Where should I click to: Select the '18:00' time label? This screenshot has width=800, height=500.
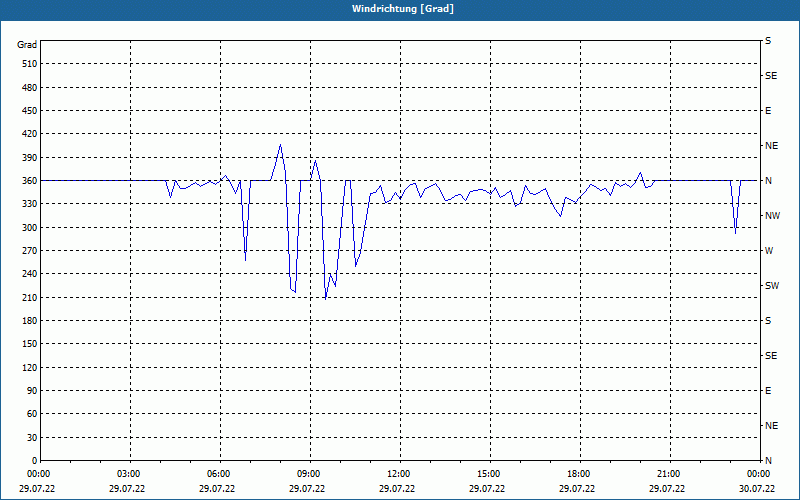[x=578, y=474]
